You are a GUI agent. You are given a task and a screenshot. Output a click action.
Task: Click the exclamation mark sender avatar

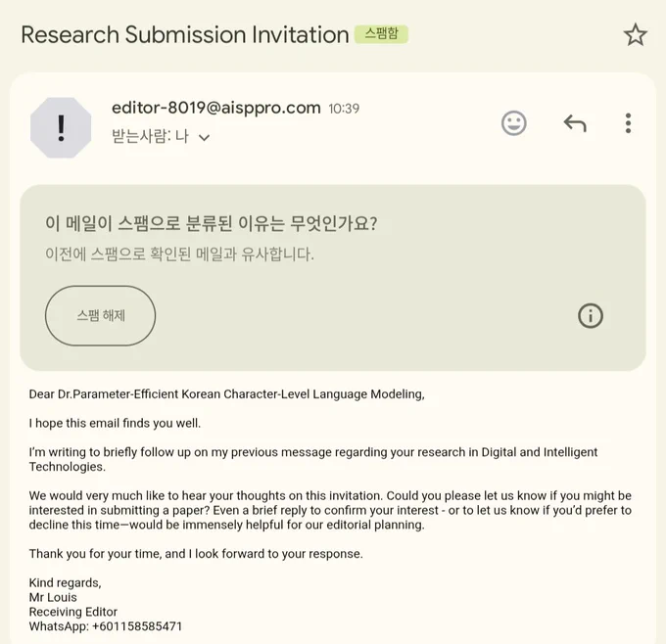pos(61,128)
